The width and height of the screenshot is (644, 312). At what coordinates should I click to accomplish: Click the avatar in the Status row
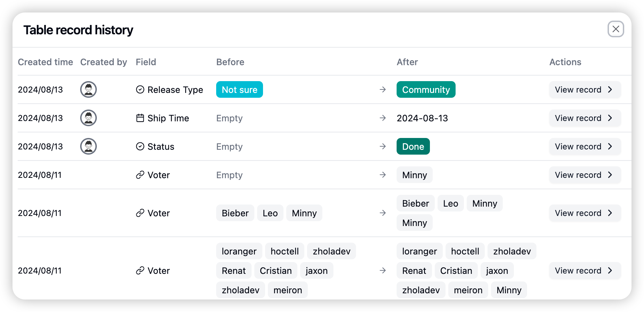(x=88, y=146)
